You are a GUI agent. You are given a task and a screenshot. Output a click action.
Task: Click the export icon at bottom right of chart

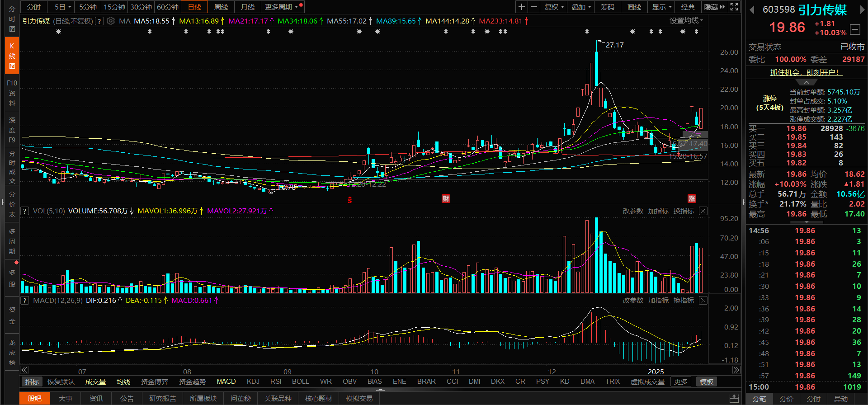[734, 398]
